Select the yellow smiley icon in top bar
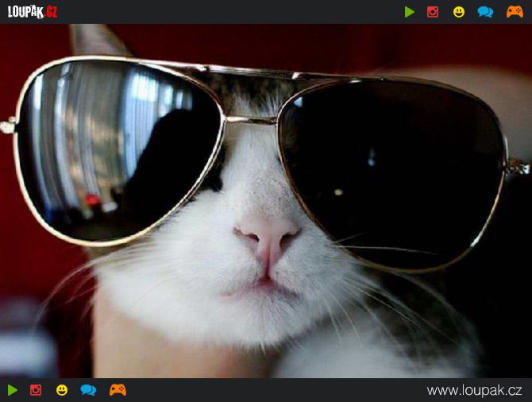Screen dimensions: 532x402 (459, 12)
